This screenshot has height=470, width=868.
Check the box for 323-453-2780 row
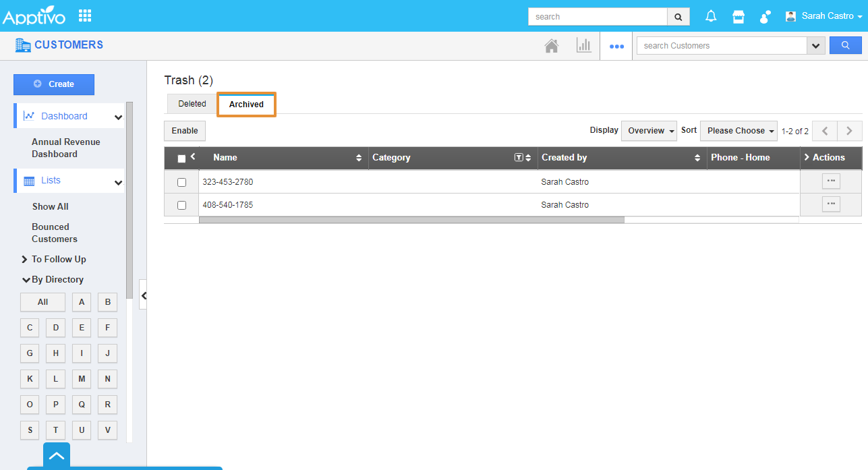coord(181,182)
